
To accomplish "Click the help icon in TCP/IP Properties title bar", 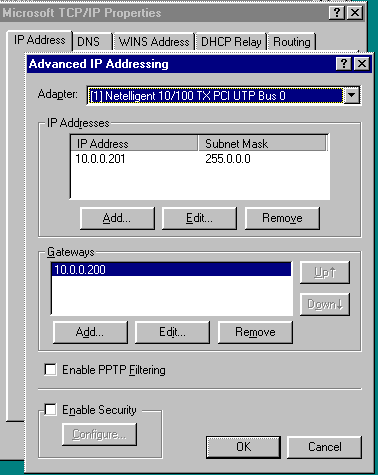I will (337, 13).
